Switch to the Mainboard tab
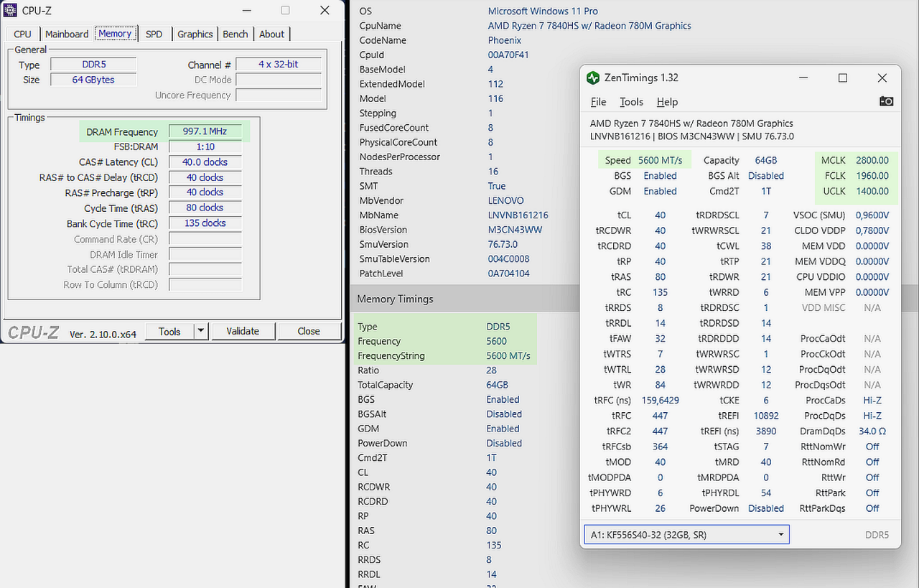 pos(67,34)
